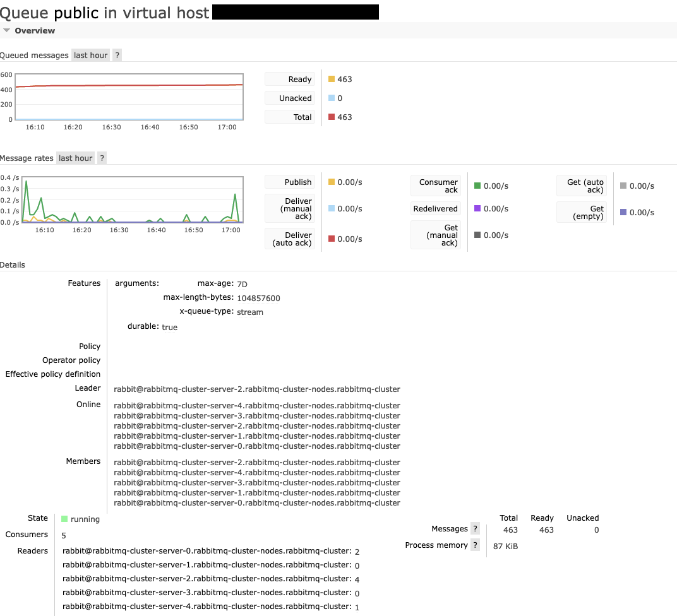The height and width of the screenshot is (616, 677).
Task: Click the light blue Unacked swatch
Action: tap(332, 98)
